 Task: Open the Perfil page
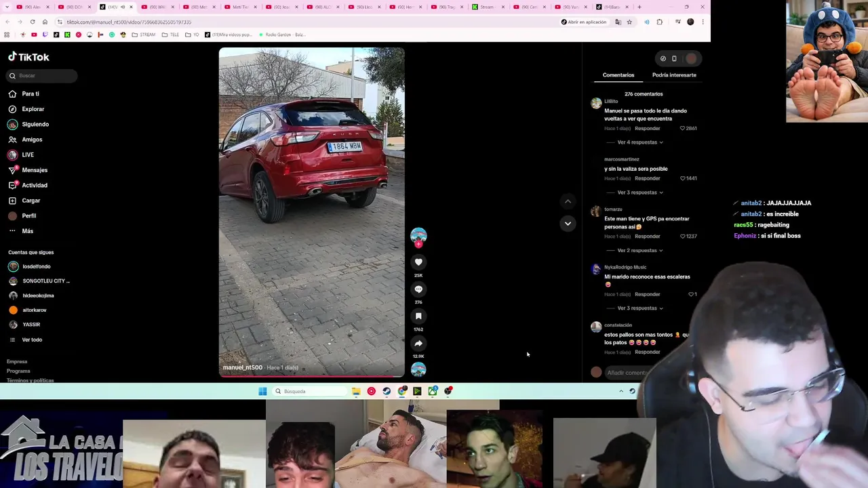pyautogui.click(x=28, y=216)
